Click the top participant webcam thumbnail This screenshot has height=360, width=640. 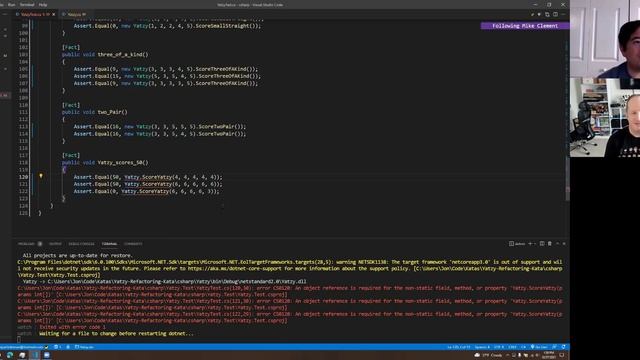604,39
